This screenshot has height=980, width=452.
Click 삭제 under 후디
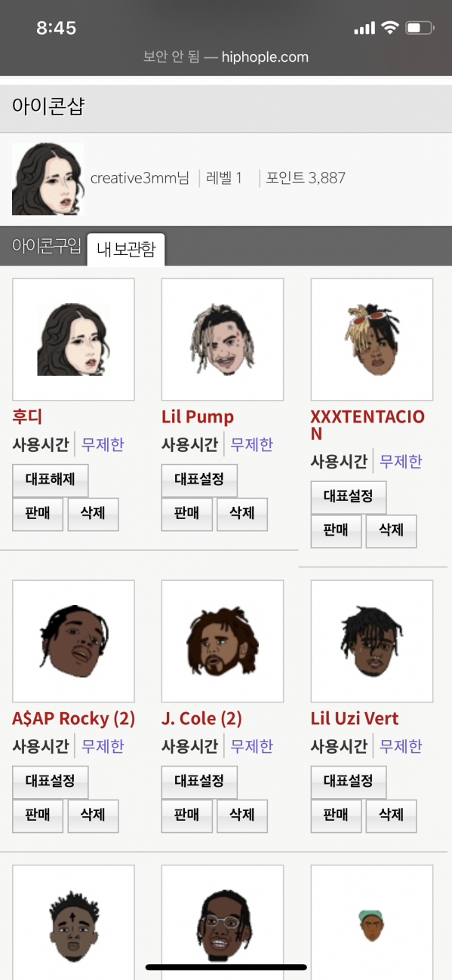coord(93,515)
